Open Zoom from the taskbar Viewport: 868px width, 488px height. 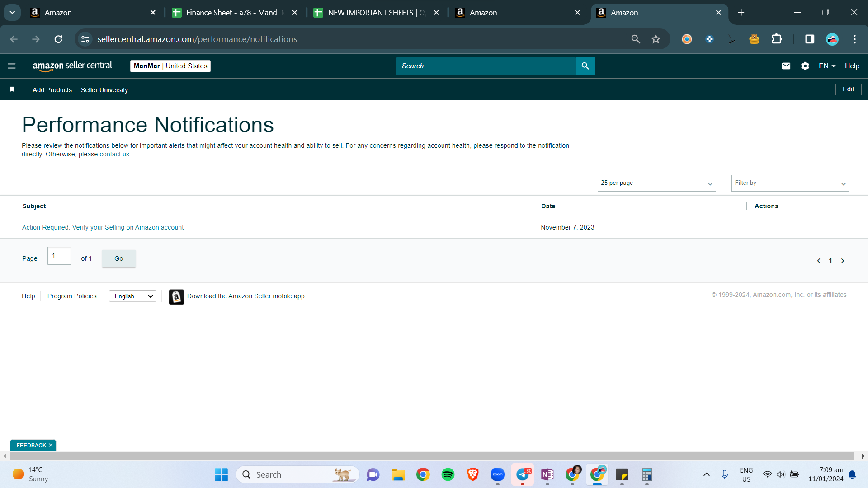[497, 474]
